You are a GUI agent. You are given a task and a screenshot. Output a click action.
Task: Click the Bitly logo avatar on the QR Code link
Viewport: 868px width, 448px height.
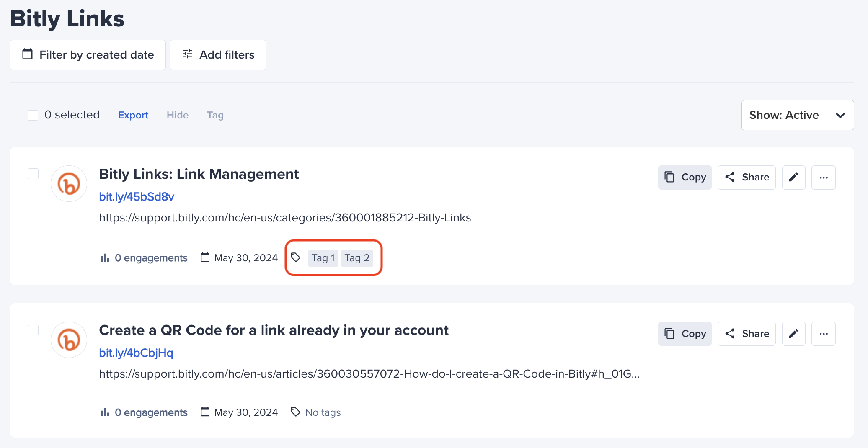(x=68, y=340)
